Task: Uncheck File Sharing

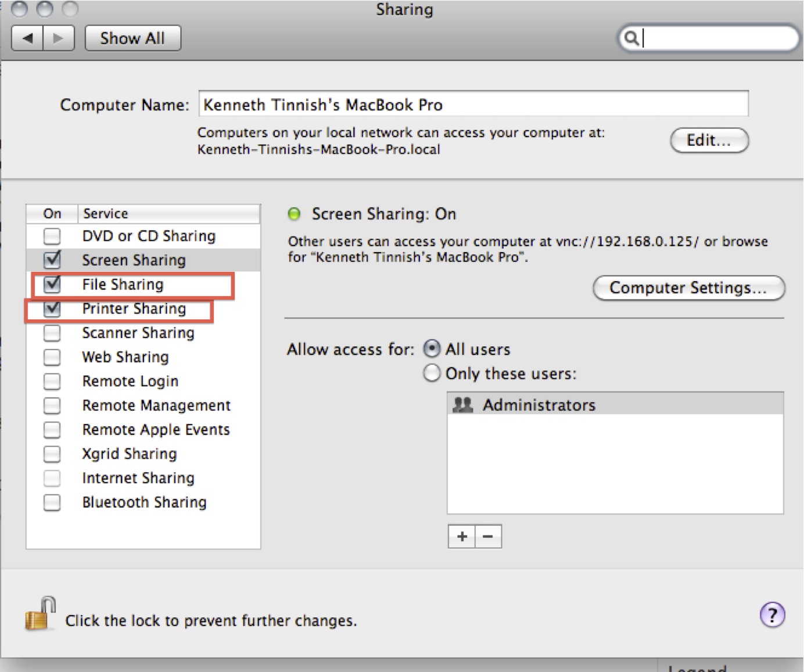Action: point(52,284)
